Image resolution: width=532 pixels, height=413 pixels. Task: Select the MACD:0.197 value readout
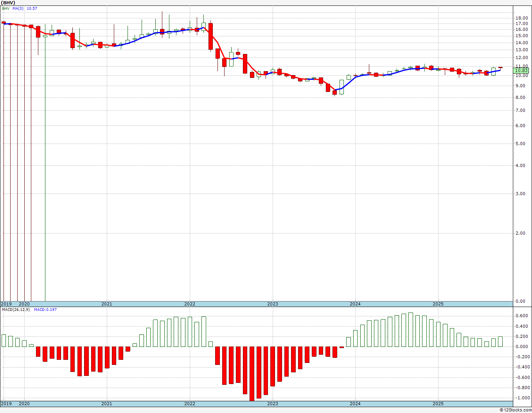tap(45, 310)
